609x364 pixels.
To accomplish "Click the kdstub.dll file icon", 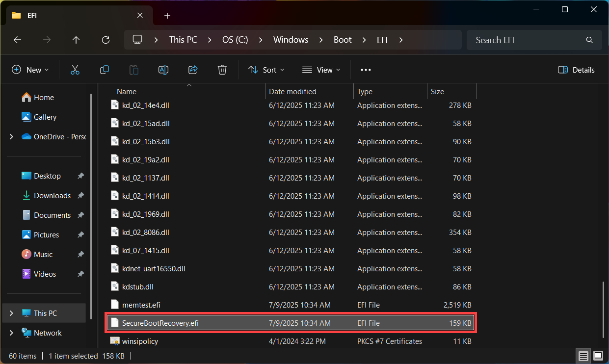I will pos(115,286).
